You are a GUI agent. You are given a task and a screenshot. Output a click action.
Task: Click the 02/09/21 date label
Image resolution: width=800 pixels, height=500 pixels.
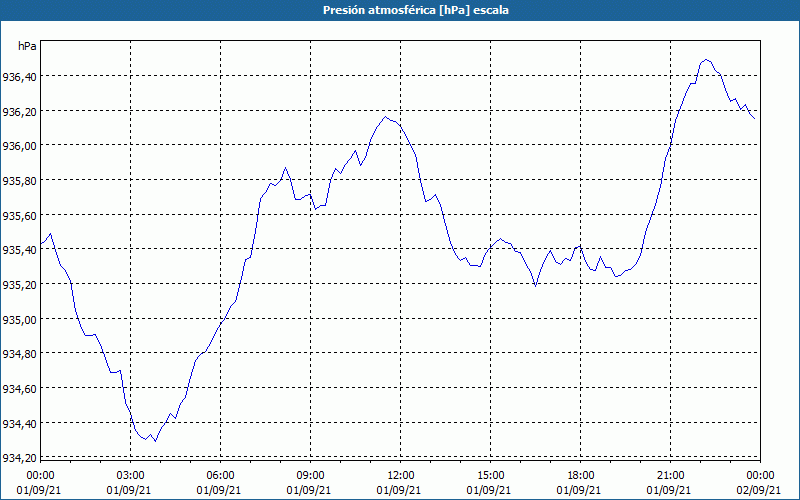(x=759, y=490)
